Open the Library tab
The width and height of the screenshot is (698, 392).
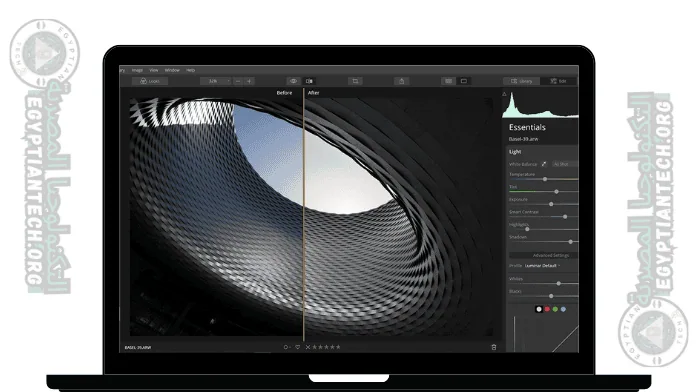coord(521,81)
